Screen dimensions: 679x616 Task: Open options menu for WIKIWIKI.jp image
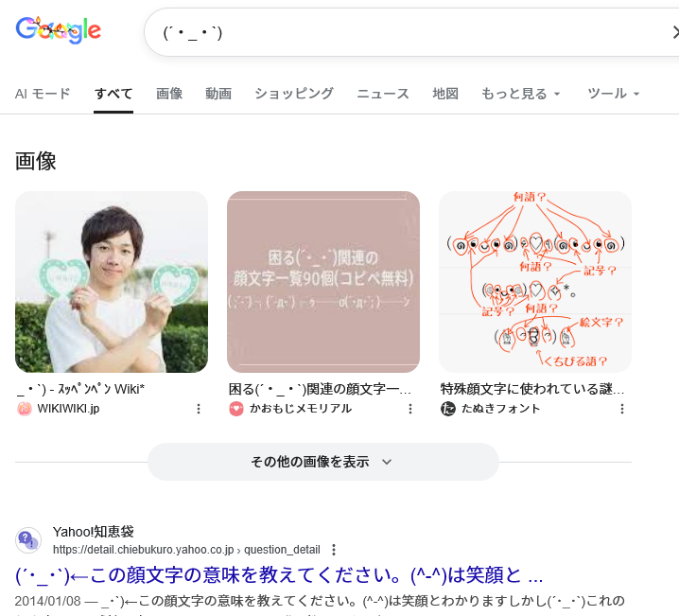[199, 409]
